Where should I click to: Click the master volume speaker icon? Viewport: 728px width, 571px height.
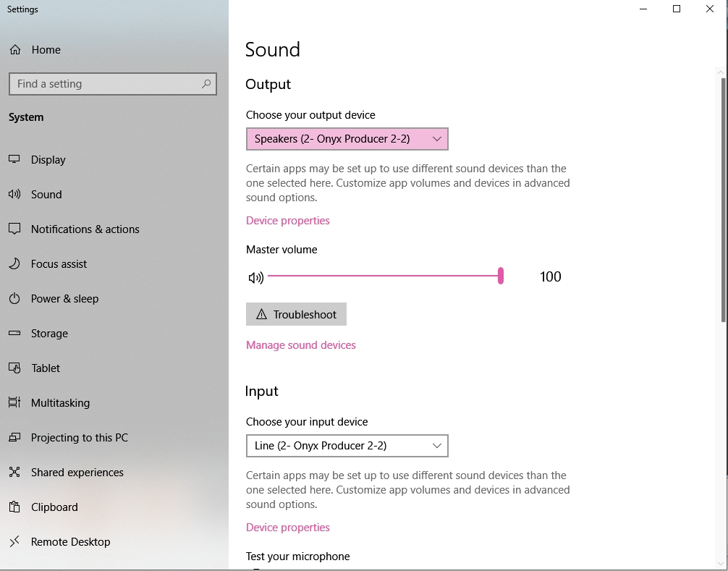[255, 276]
